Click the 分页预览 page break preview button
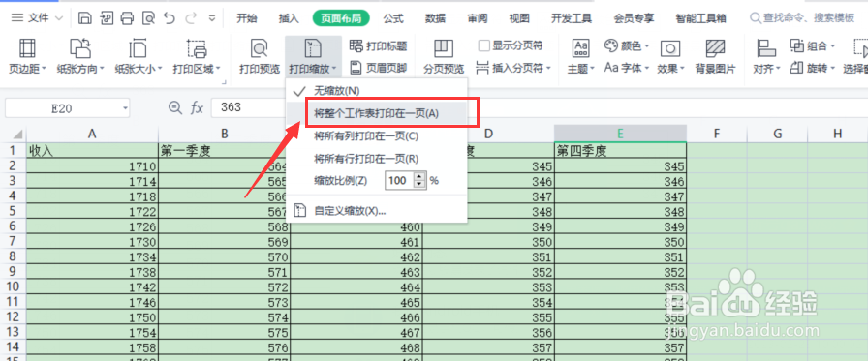Screen dimensions: 868x361 point(444,56)
